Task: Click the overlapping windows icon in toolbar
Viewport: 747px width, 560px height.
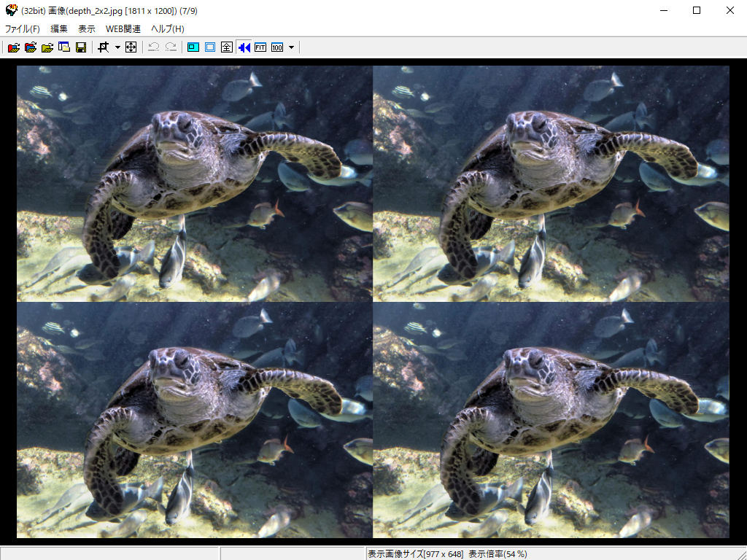Action: pyautogui.click(x=64, y=47)
